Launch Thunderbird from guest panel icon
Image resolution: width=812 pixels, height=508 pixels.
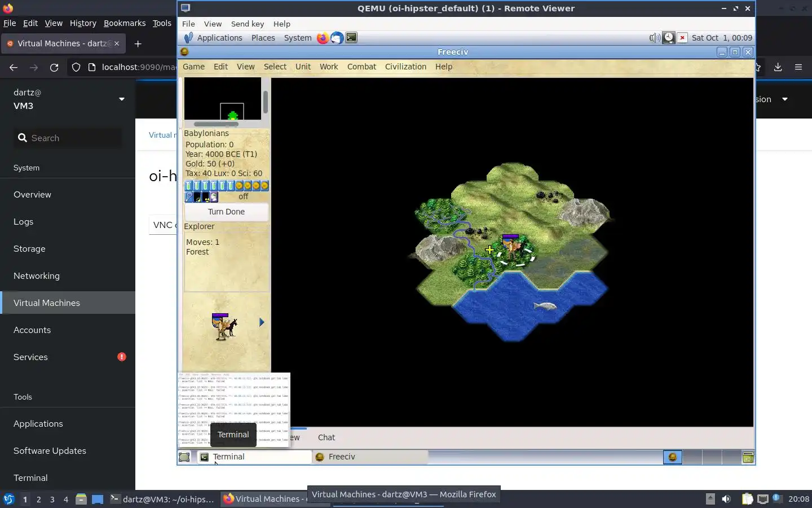(x=337, y=38)
